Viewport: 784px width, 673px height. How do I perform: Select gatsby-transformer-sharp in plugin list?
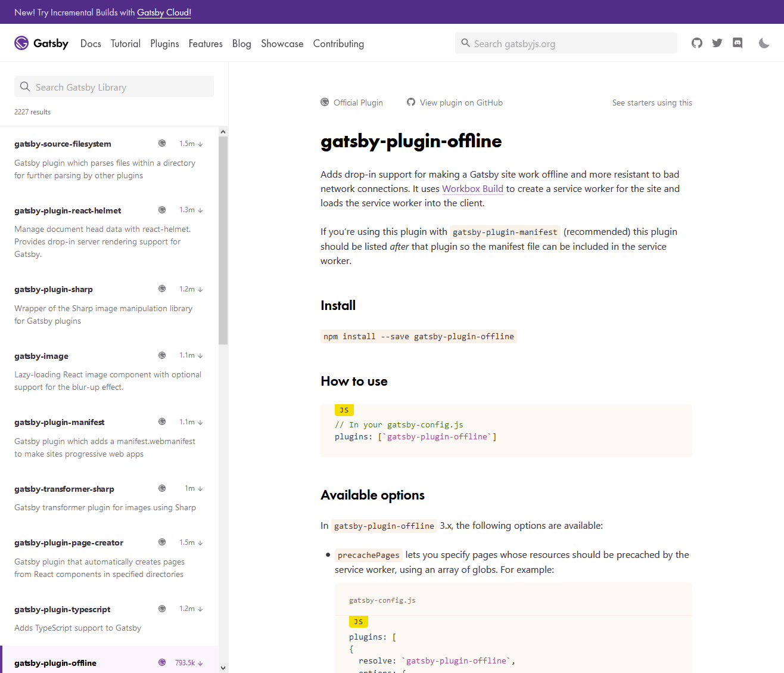64,489
